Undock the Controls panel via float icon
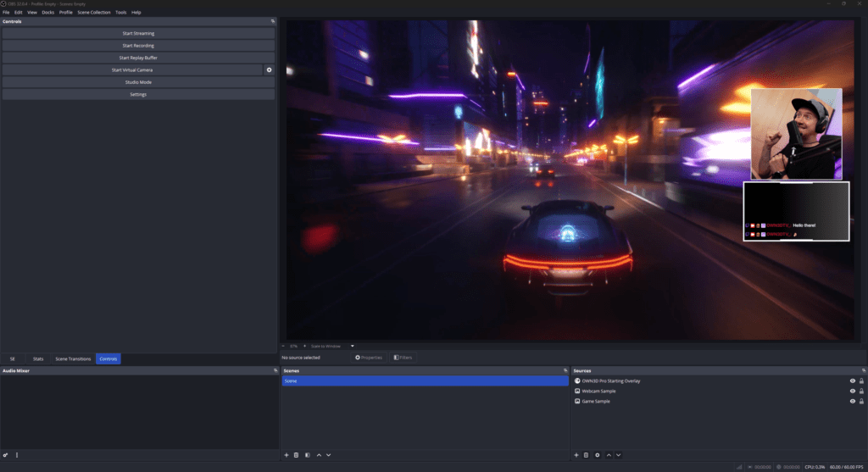The height and width of the screenshot is (472, 868). tap(273, 21)
